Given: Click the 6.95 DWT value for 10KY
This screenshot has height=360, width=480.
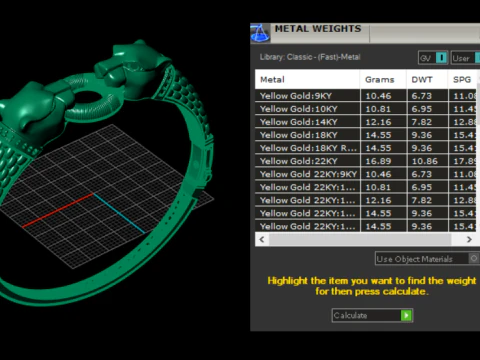Looking at the screenshot, I should pos(422,109).
